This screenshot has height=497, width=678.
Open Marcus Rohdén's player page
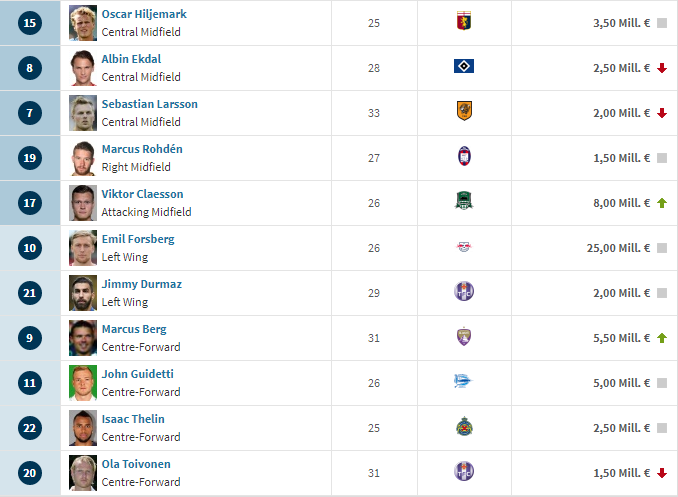[x=142, y=149]
